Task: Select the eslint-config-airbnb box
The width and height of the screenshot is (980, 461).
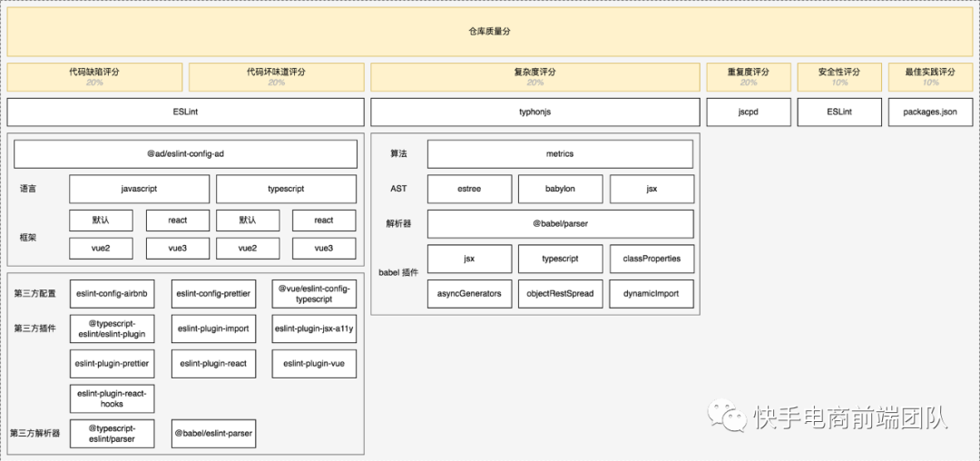Action: 112,294
